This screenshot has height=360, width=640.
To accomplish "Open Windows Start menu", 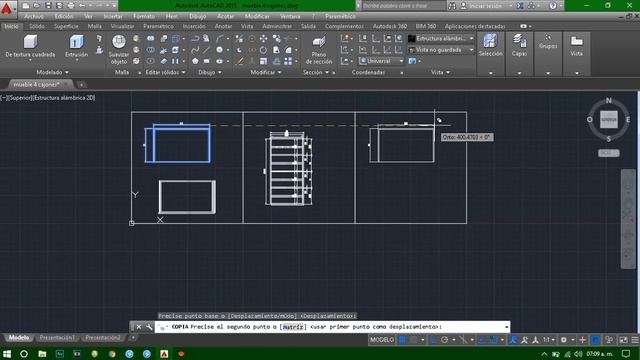I will click(7, 354).
